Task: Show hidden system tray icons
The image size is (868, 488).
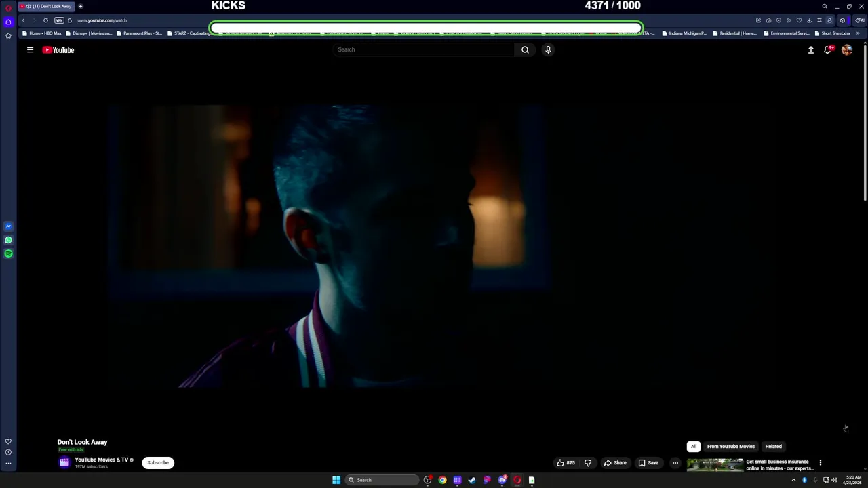Action: coord(793,480)
